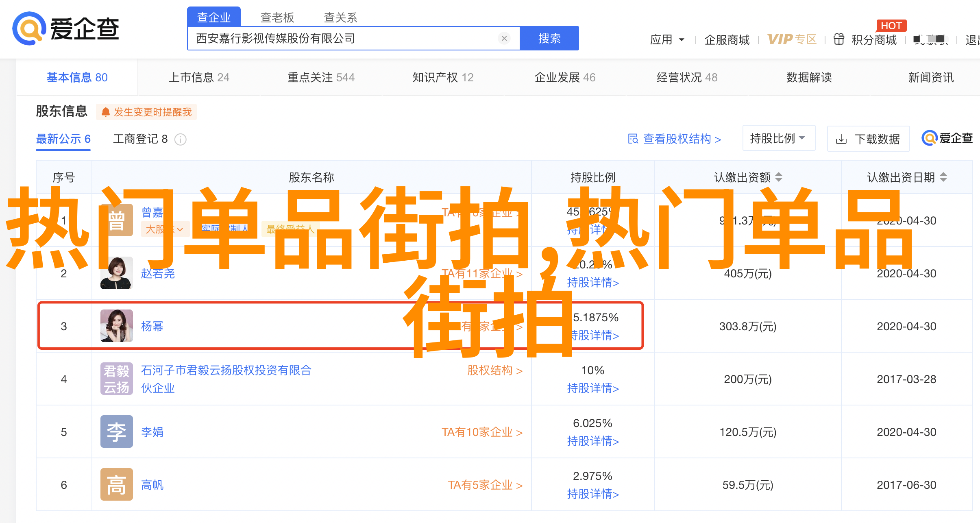Open shareholder 高帆's name link
This screenshot has height=523, width=980.
[x=152, y=485]
